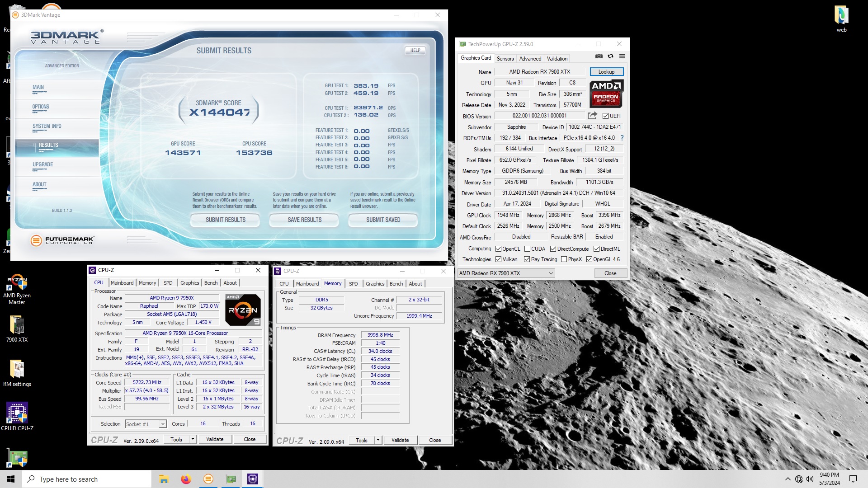Click the AMD Radeon Graphics logo

[606, 94]
